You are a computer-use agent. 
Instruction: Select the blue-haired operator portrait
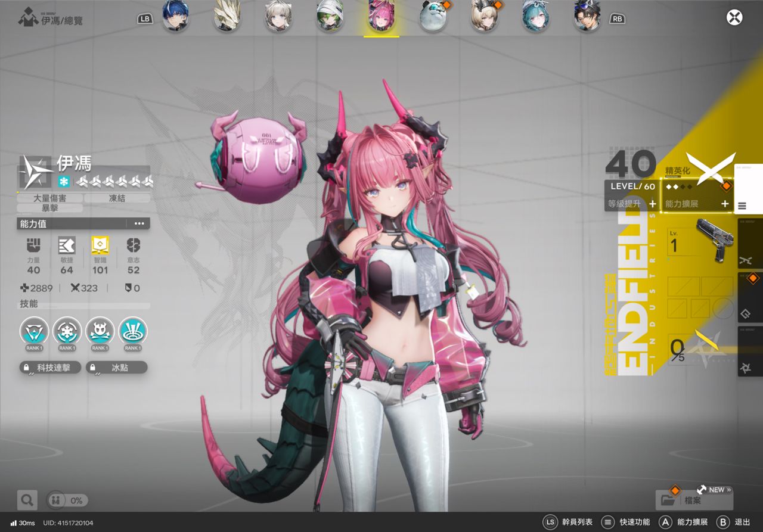[176, 17]
